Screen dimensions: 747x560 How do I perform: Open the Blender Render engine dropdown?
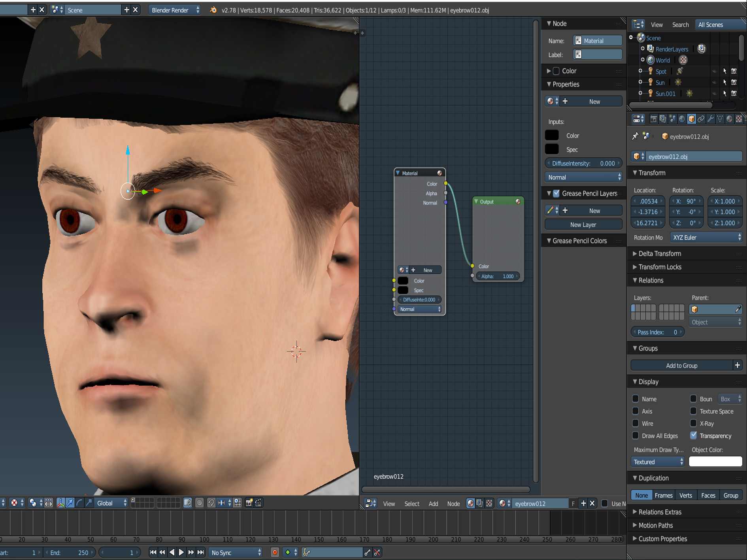point(175,10)
